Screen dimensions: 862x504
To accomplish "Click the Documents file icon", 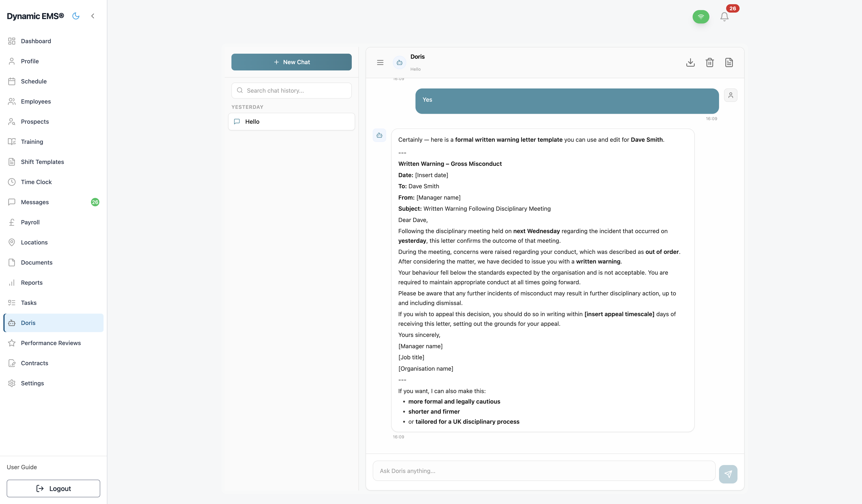I will pyautogui.click(x=12, y=262).
